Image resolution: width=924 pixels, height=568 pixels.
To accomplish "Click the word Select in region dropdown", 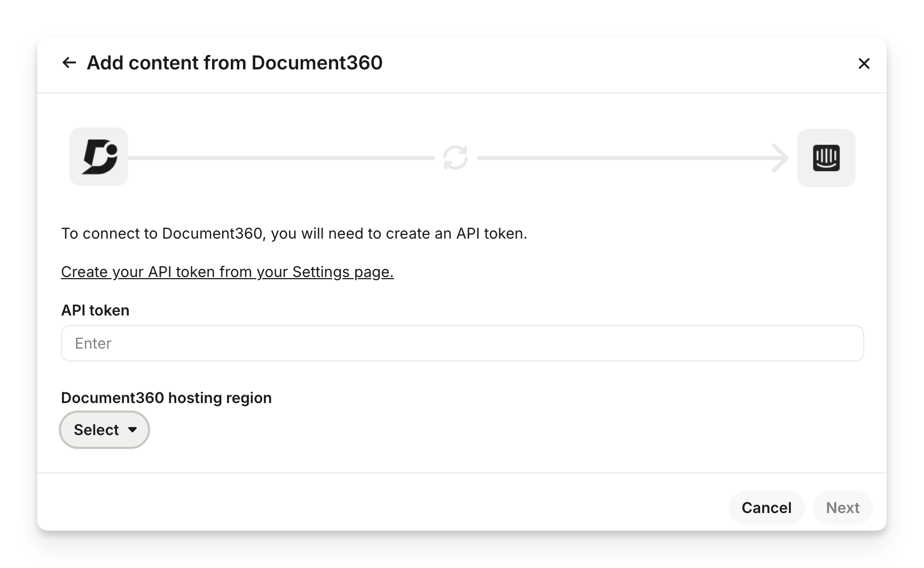I will [x=96, y=430].
